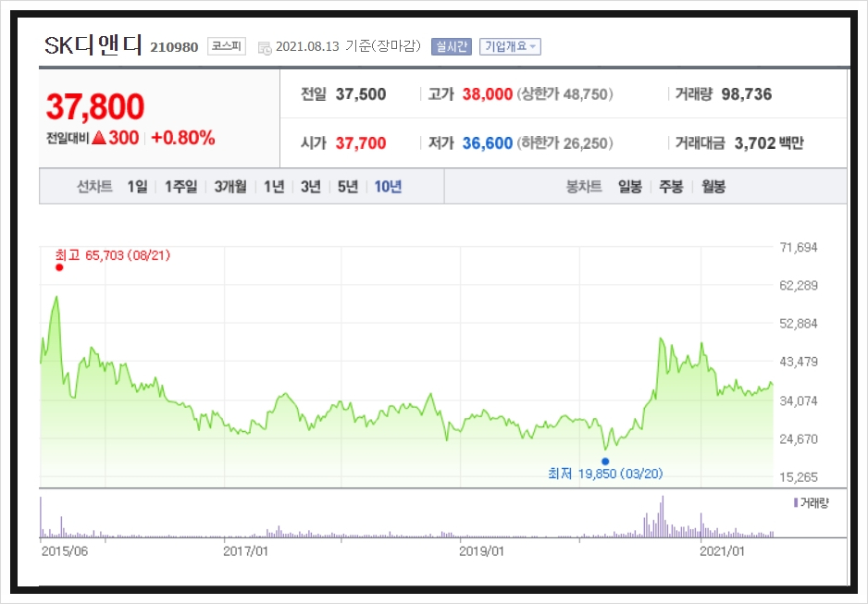Click the 62,289 price axis label
Image resolution: width=868 pixels, height=604 pixels.
coord(799,286)
